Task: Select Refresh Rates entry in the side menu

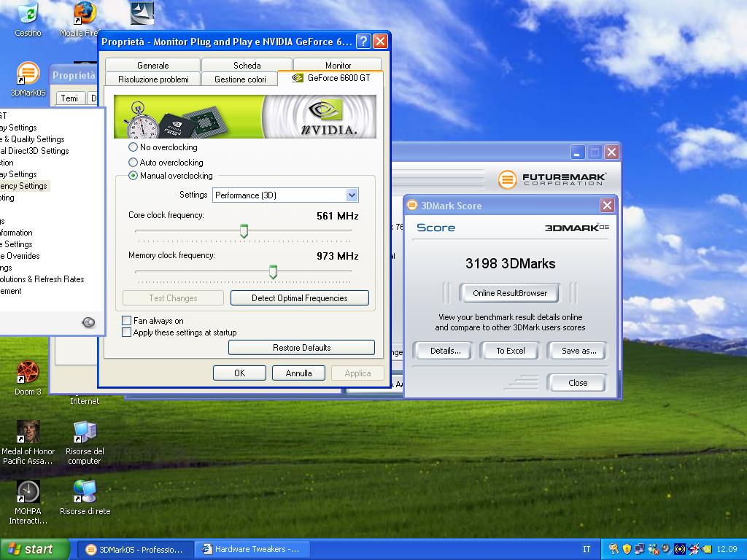Action: coord(42,279)
